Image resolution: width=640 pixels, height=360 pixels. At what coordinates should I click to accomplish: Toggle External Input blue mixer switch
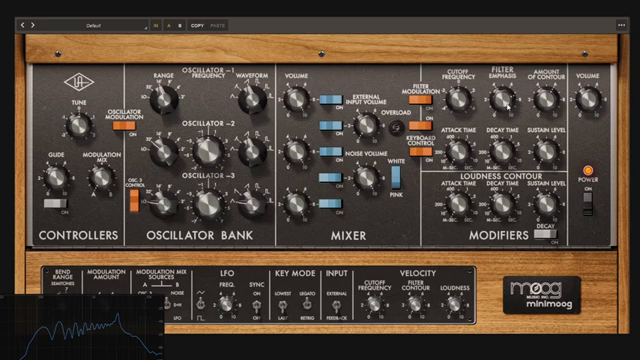[x=331, y=125]
